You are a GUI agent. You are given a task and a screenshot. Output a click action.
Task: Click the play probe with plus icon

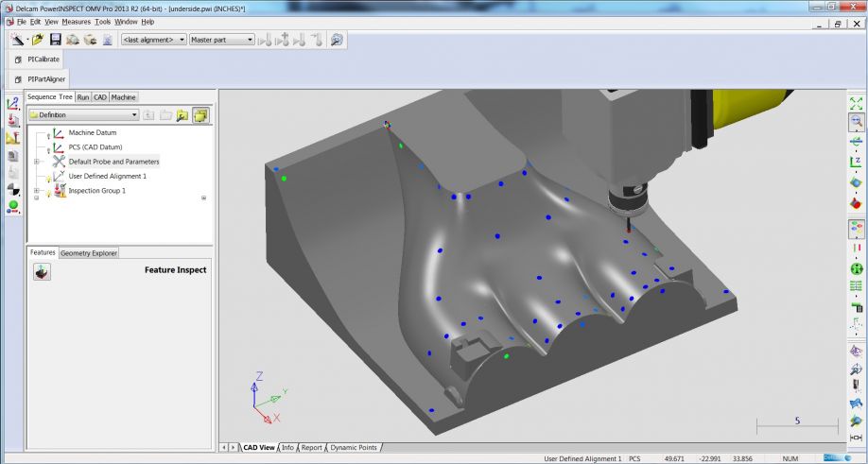pyautogui.click(x=283, y=40)
